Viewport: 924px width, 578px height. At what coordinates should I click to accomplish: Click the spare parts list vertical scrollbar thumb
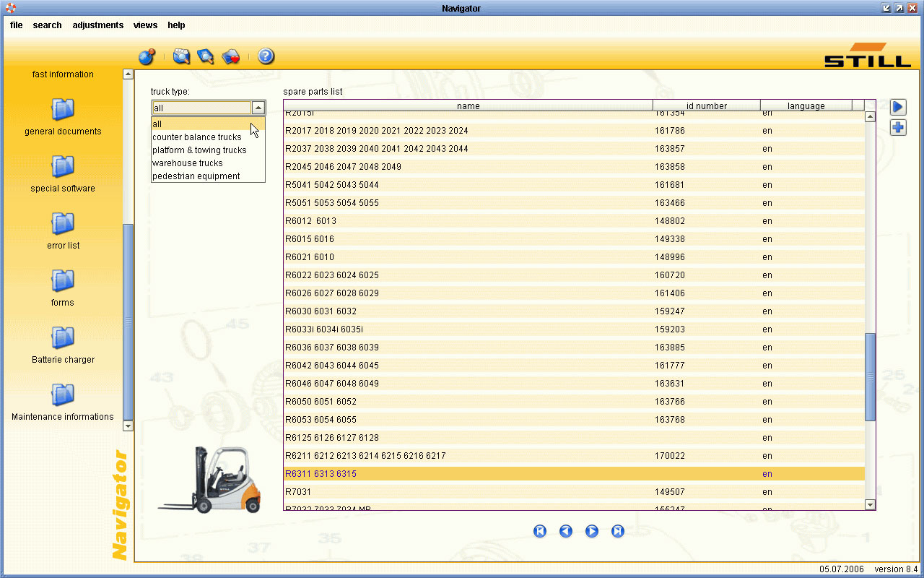click(870, 377)
